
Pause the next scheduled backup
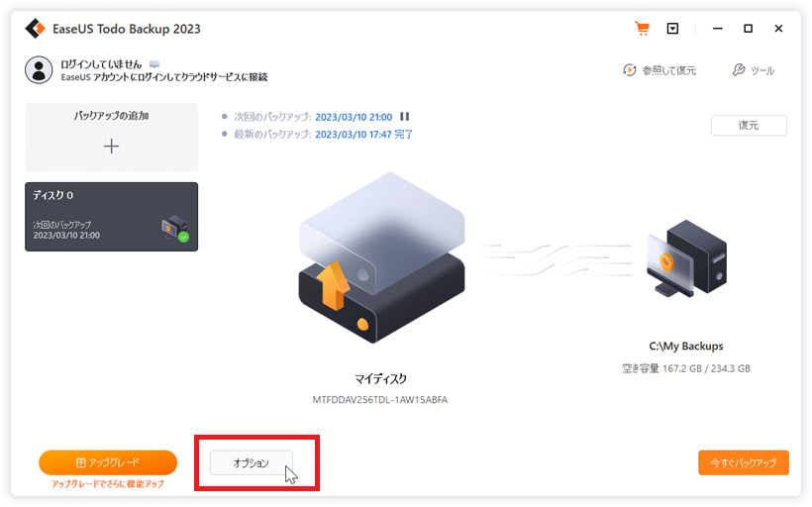(404, 117)
